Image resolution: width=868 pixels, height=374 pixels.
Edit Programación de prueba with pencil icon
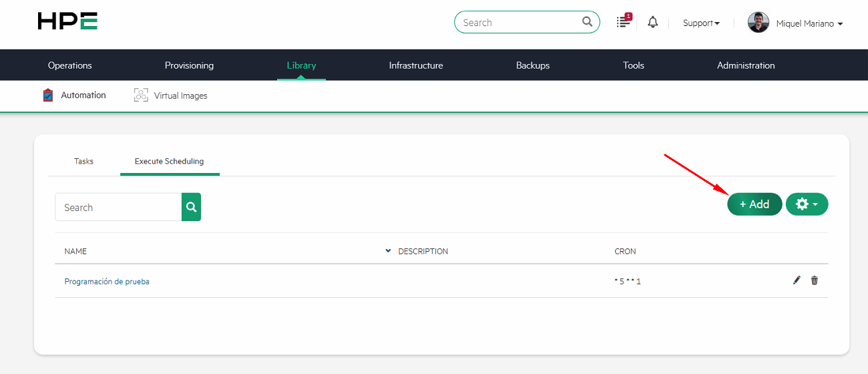(797, 280)
